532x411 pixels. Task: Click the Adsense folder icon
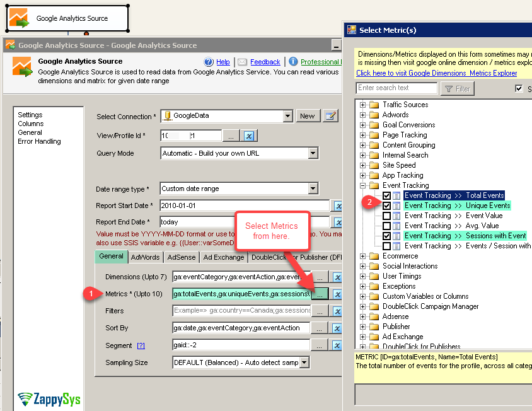(374, 316)
